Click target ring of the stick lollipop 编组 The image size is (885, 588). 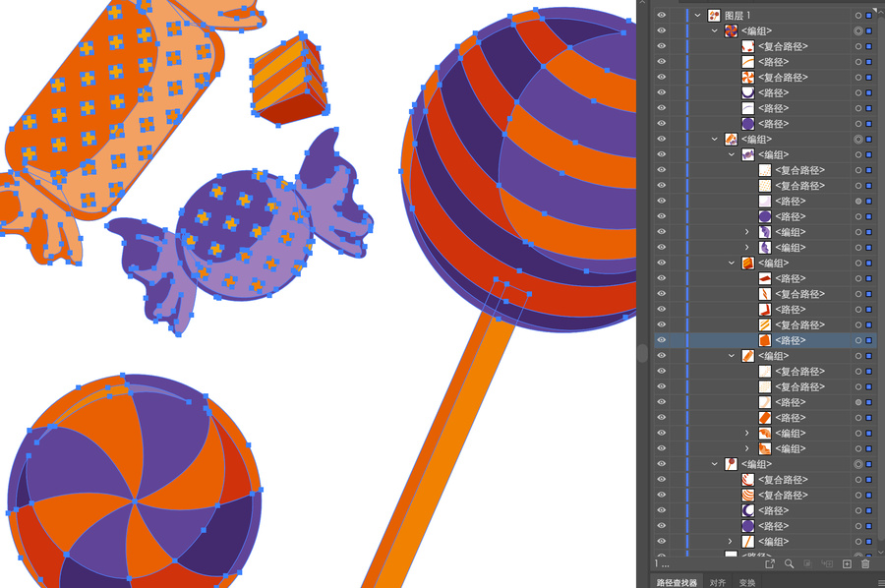pyautogui.click(x=857, y=464)
